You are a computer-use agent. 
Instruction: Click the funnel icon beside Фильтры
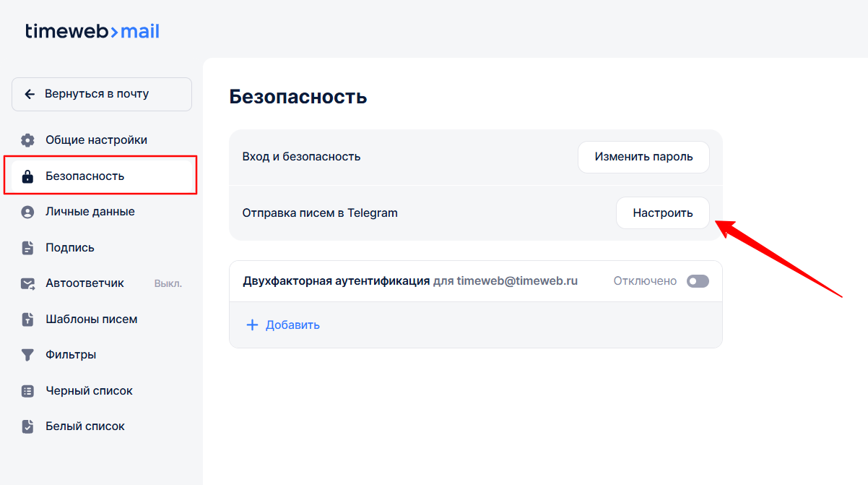(27, 355)
